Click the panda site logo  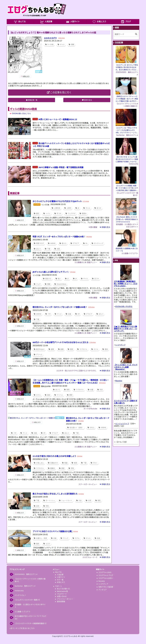[37, 10]
